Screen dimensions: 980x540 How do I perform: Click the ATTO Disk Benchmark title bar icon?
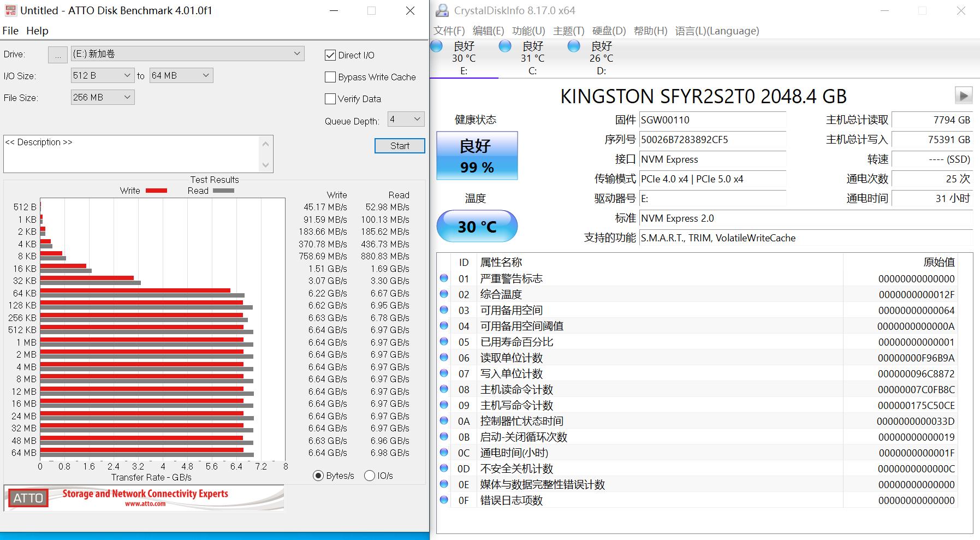point(10,10)
